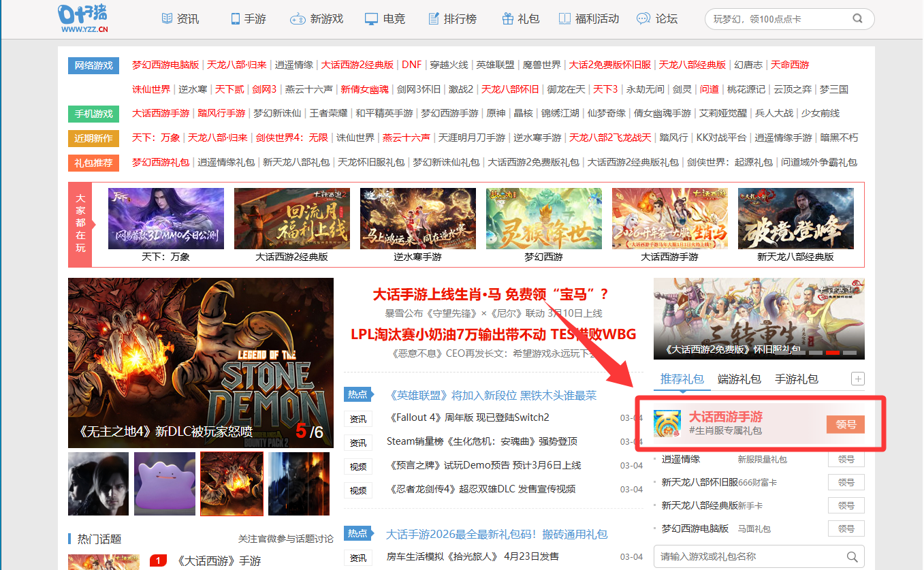
Task: Click the monitor icon beside 电竞
Action: click(x=371, y=19)
